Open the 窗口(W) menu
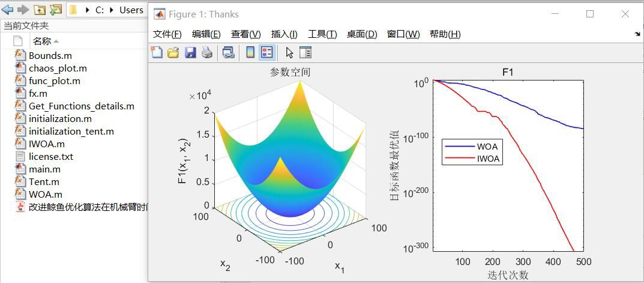Image resolution: width=644 pixels, height=283 pixels. (403, 34)
